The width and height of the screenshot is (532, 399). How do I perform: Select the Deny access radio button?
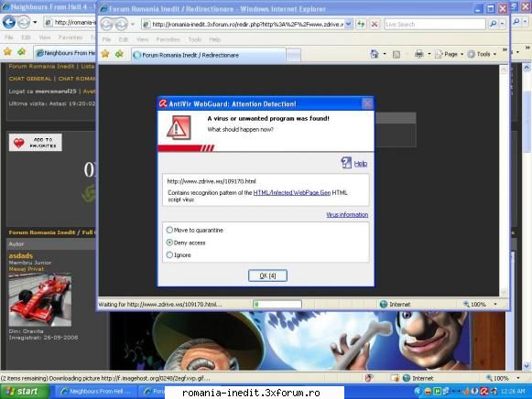[x=169, y=243]
